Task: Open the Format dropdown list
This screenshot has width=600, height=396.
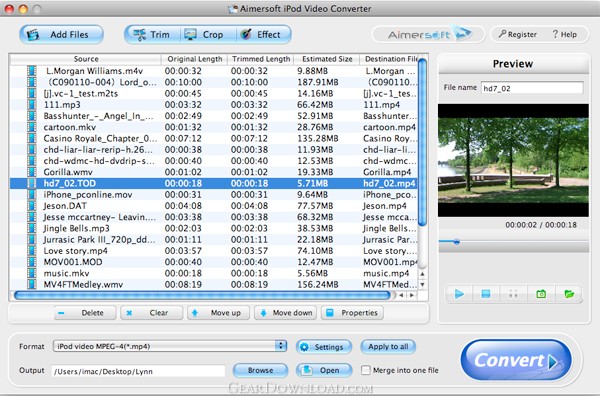Action: pos(170,346)
